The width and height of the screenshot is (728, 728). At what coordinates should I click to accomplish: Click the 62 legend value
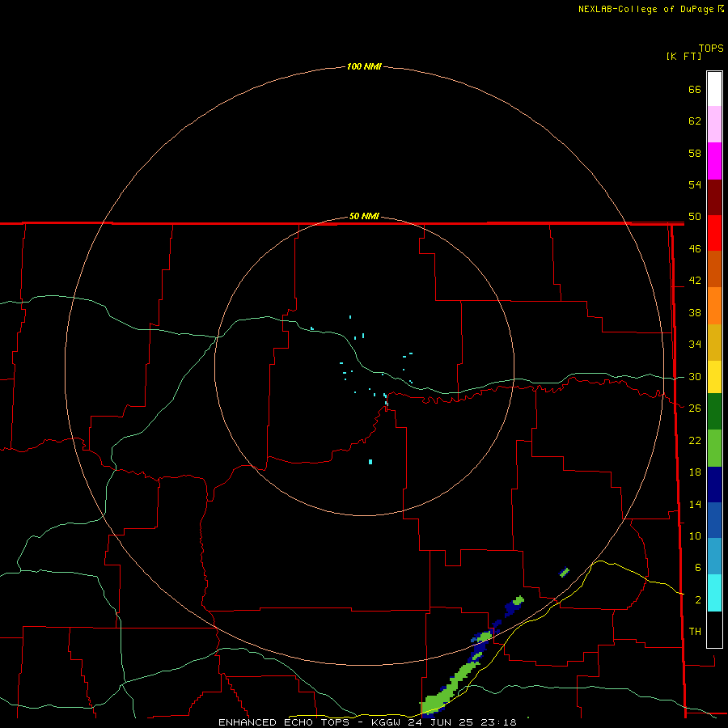point(695,121)
